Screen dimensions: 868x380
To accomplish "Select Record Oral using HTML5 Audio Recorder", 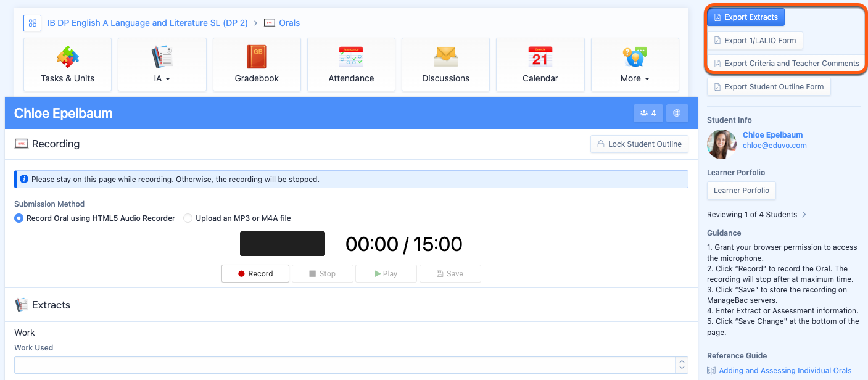I will click(19, 218).
